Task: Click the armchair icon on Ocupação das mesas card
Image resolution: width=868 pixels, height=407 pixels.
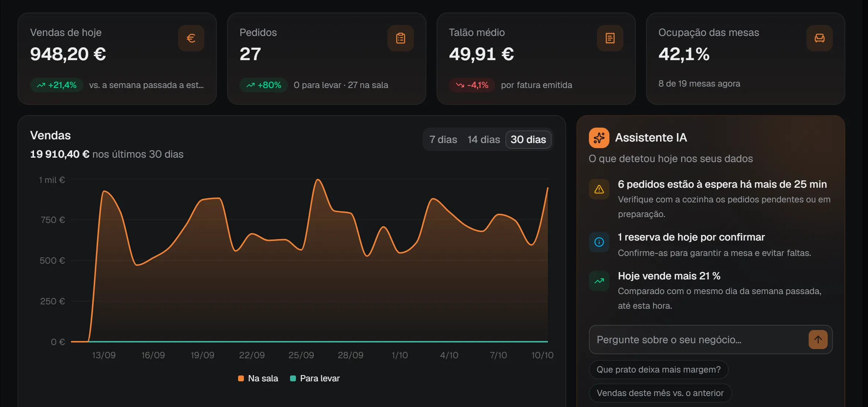Action: (819, 38)
